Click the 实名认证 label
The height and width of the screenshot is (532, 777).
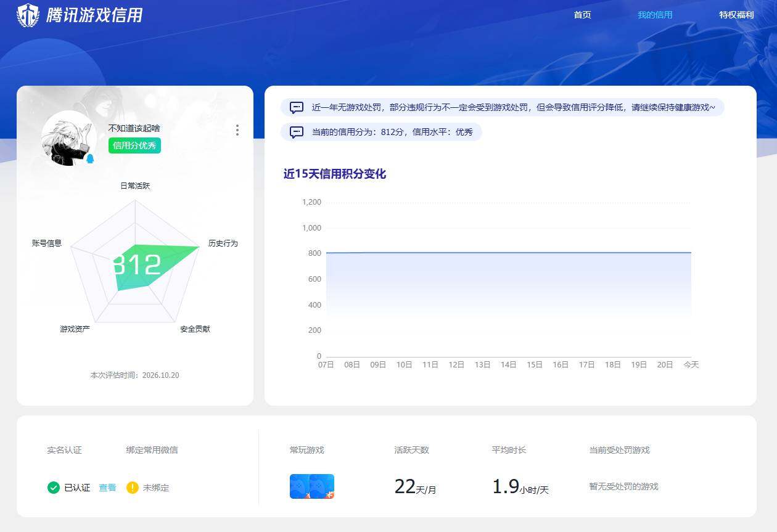click(x=64, y=450)
